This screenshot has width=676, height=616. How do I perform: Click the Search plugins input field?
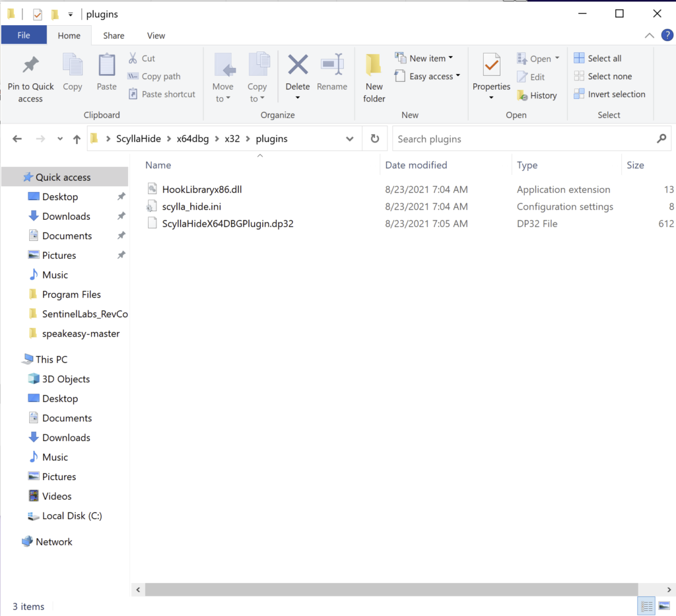point(522,139)
